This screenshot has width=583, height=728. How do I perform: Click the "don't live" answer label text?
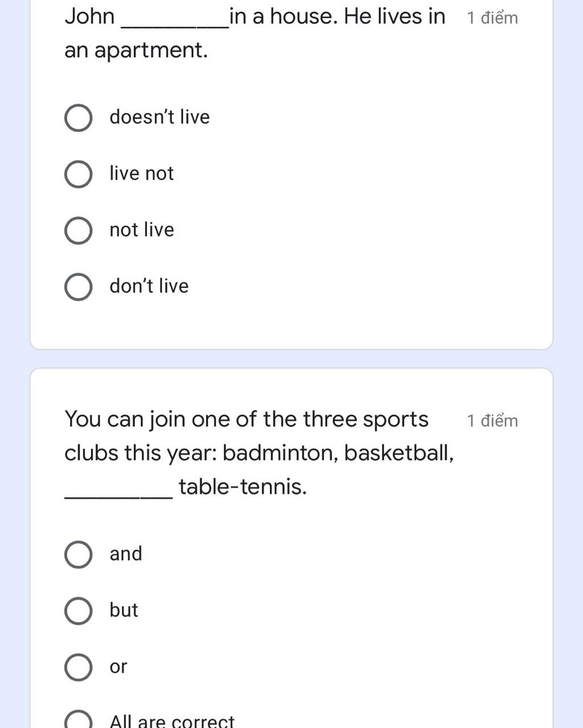point(149,286)
